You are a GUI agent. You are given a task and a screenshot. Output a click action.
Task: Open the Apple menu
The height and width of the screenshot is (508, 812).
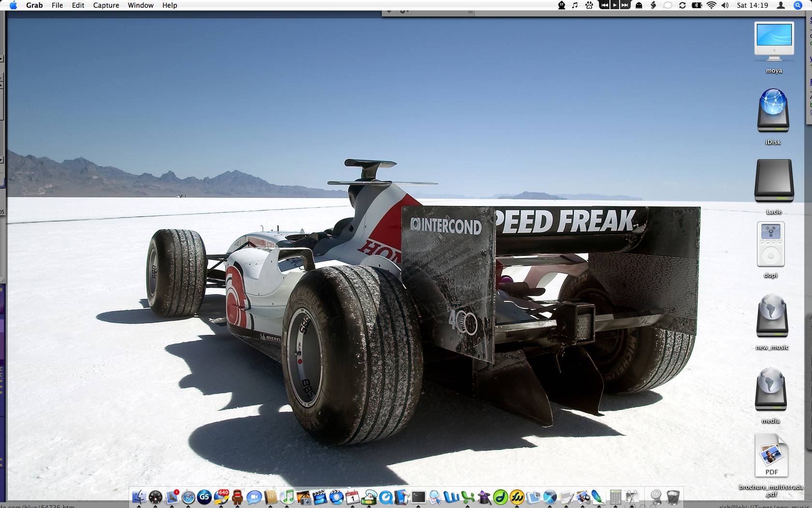tap(13, 5)
